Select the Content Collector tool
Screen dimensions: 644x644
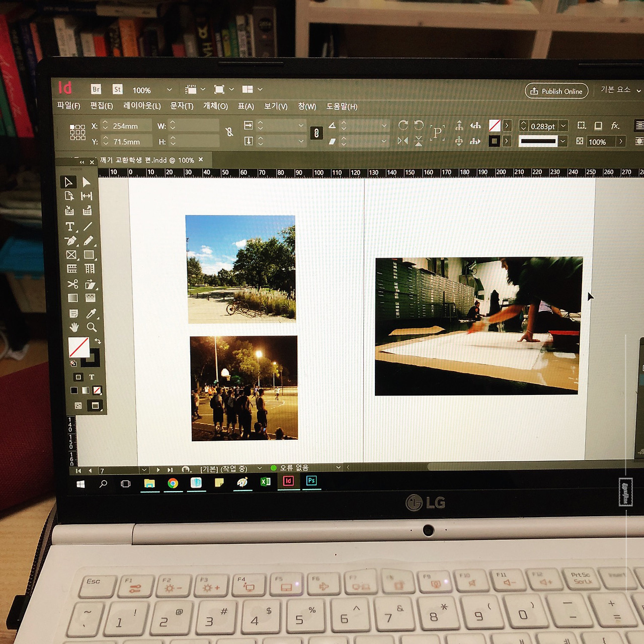point(69,211)
